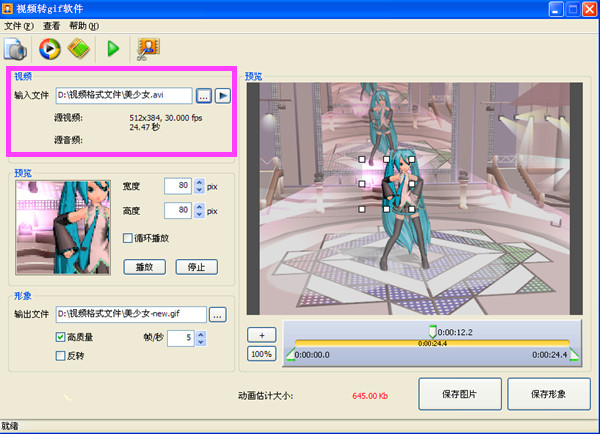
Task: Click the 保存图片 button
Action: coord(460,394)
